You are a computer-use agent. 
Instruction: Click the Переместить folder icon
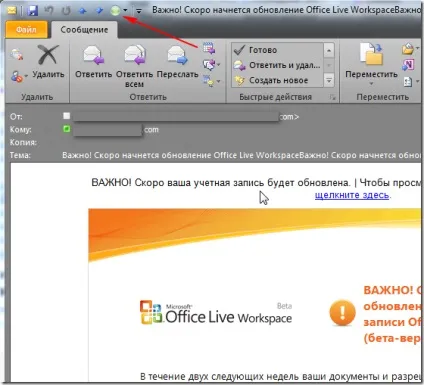tap(371, 54)
